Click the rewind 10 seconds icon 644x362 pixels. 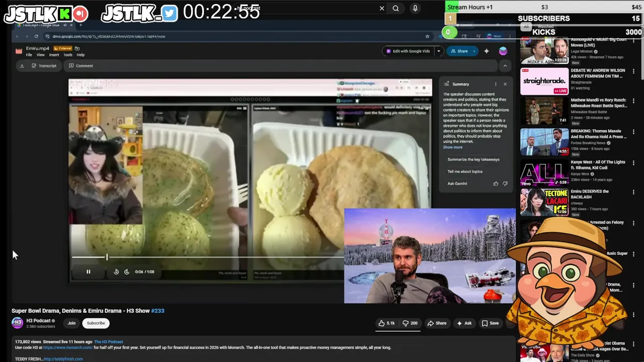pos(116,271)
